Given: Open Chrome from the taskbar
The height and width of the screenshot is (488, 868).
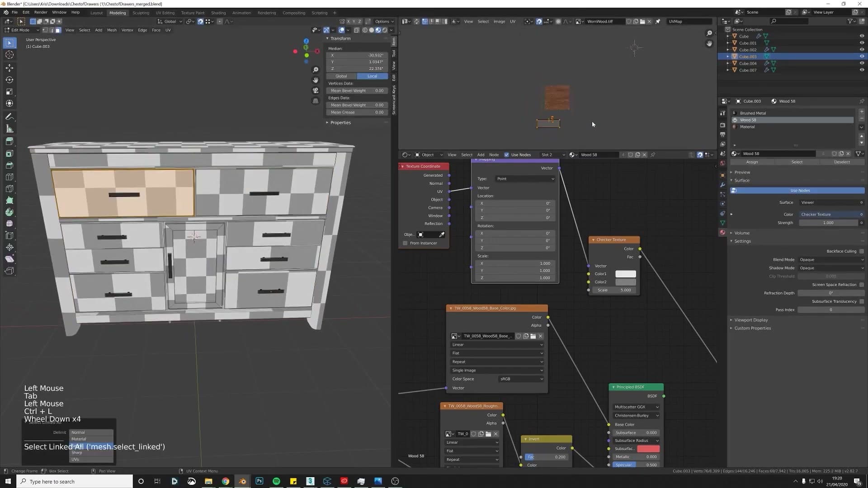Looking at the screenshot, I should (226, 481).
